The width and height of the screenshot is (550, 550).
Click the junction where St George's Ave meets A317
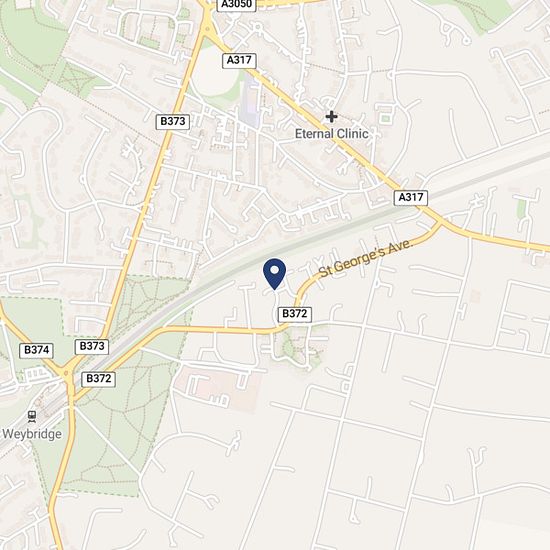(440, 222)
